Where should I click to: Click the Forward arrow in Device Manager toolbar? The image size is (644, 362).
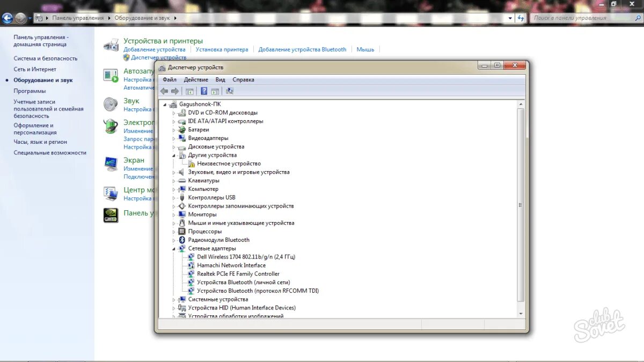pyautogui.click(x=174, y=91)
